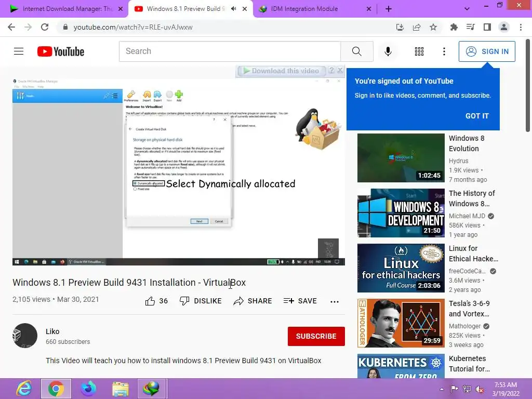The height and width of the screenshot is (399, 532).
Task: Click the video player area
Action: [179, 172]
